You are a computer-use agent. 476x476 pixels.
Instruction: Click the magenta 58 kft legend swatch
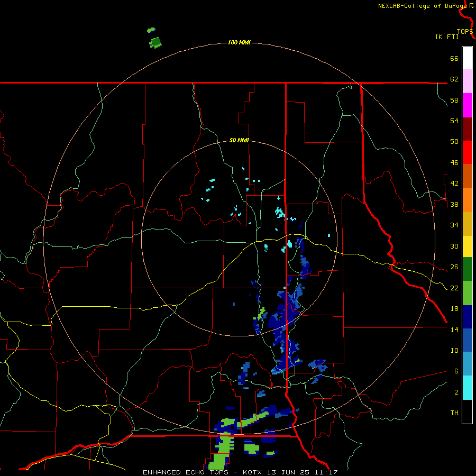tap(467, 105)
